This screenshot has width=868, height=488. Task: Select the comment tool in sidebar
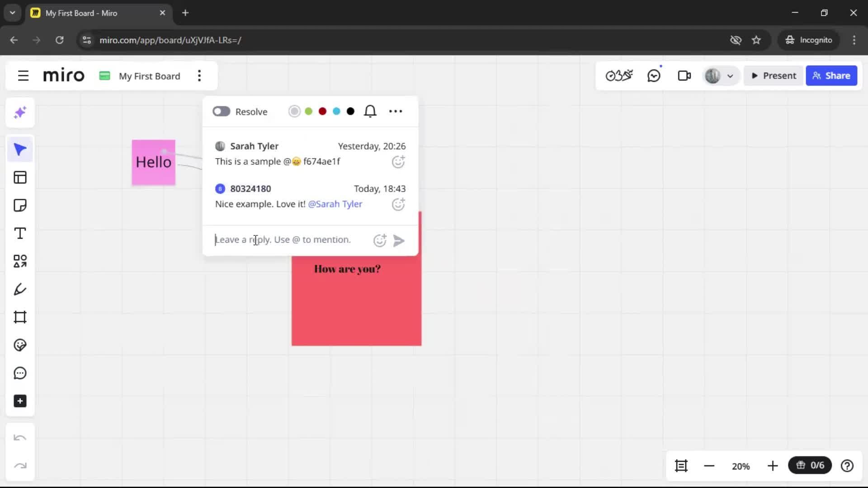[20, 373]
